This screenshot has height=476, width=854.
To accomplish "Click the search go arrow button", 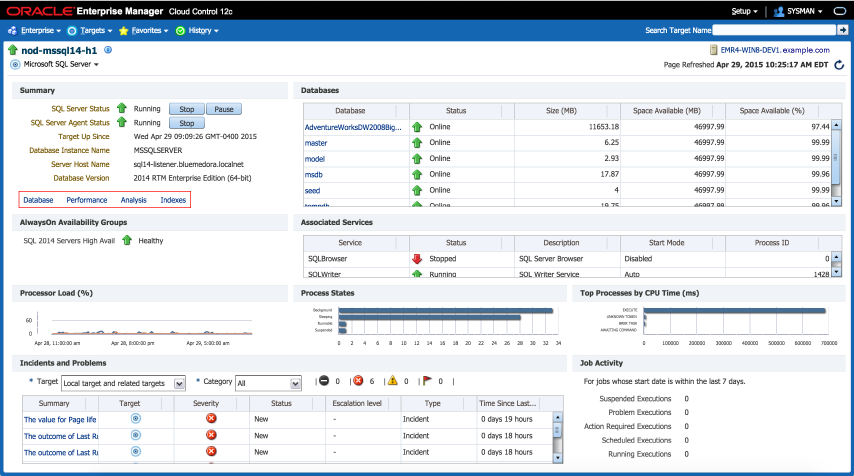I will 843,30.
